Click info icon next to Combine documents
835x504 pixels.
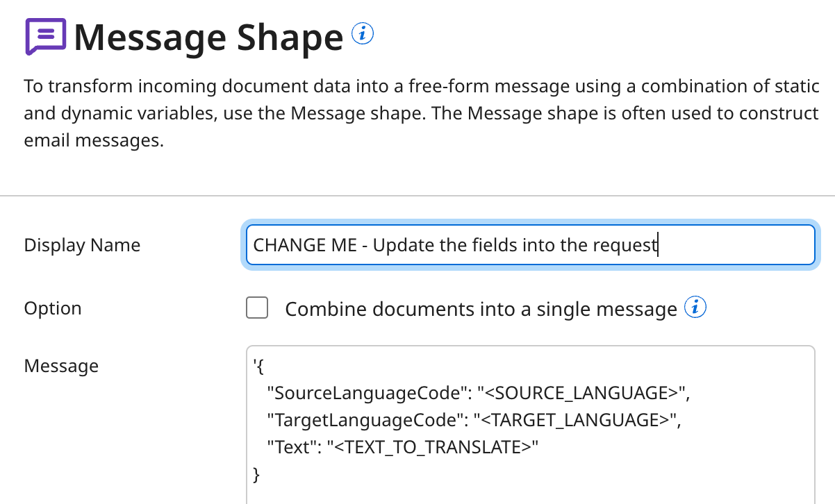click(x=695, y=307)
